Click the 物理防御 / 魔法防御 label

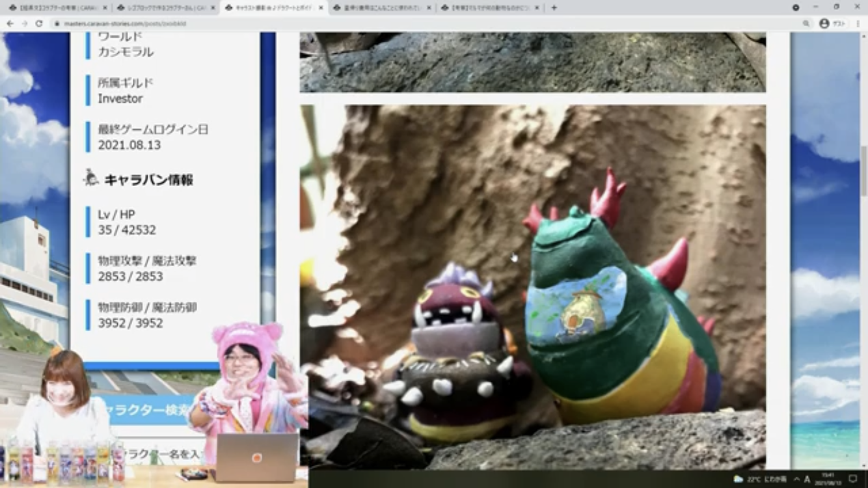click(x=147, y=307)
